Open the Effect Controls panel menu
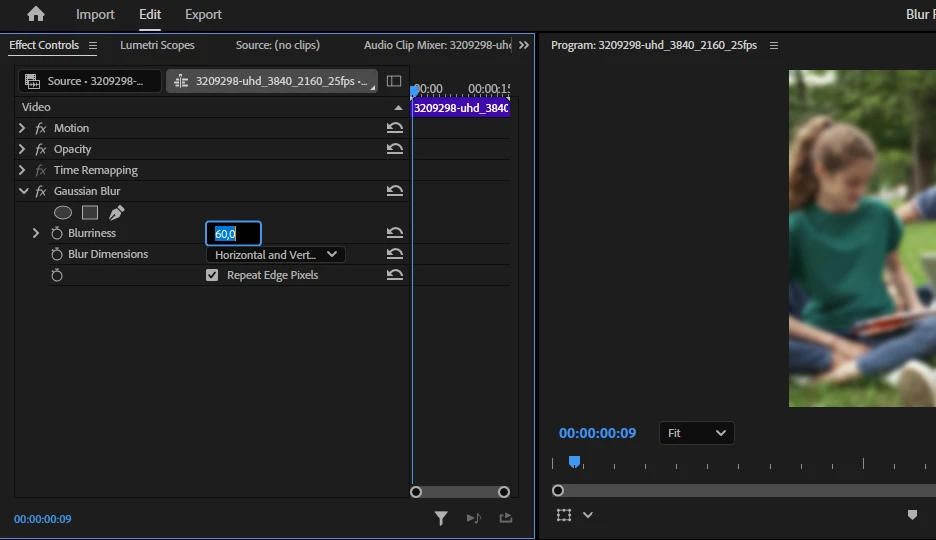The width and height of the screenshot is (936, 540). coord(93,45)
